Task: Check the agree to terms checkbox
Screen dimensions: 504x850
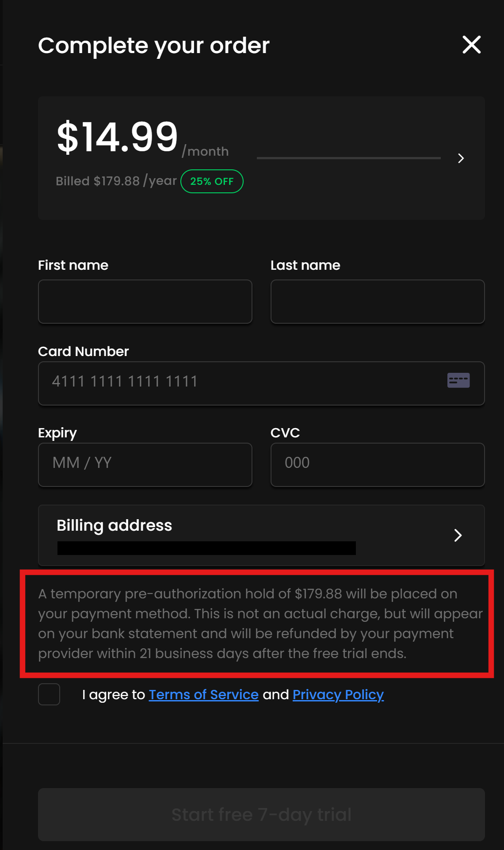Action: click(x=49, y=694)
